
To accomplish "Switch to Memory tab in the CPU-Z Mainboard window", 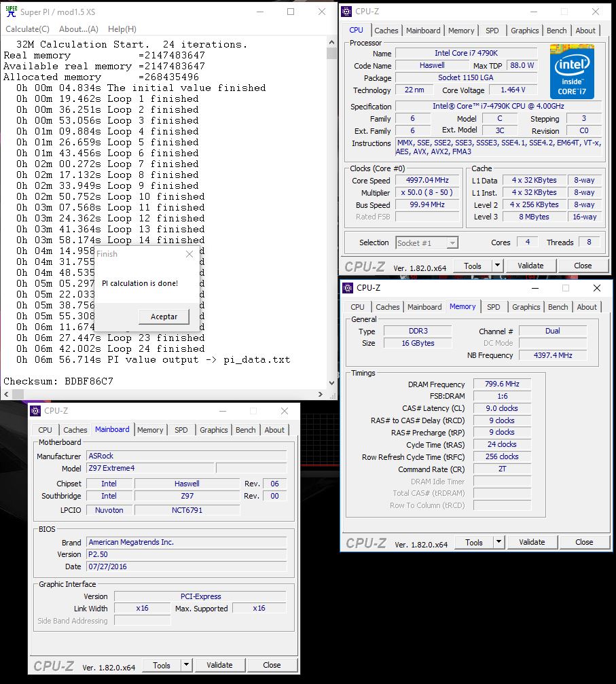I will tap(150, 430).
